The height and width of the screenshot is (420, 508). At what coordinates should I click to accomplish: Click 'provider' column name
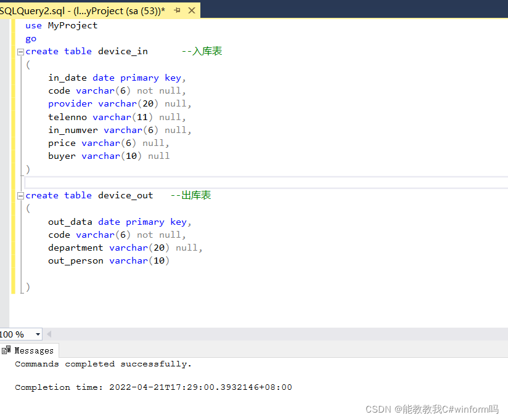[x=70, y=104]
